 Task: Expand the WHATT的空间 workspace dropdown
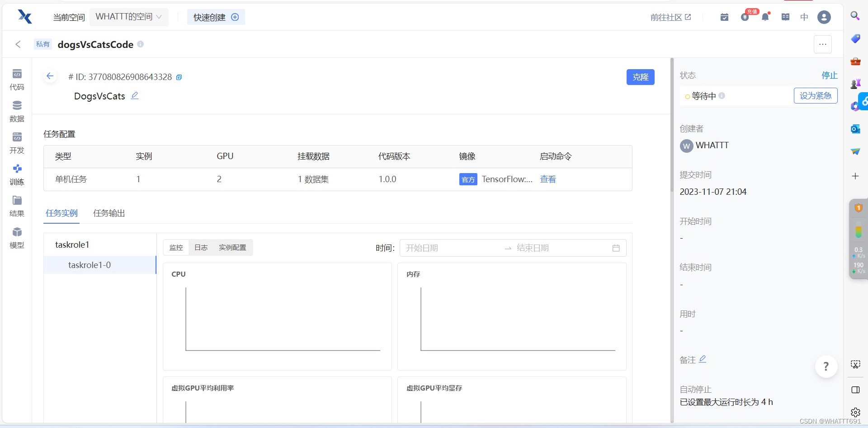pyautogui.click(x=129, y=17)
